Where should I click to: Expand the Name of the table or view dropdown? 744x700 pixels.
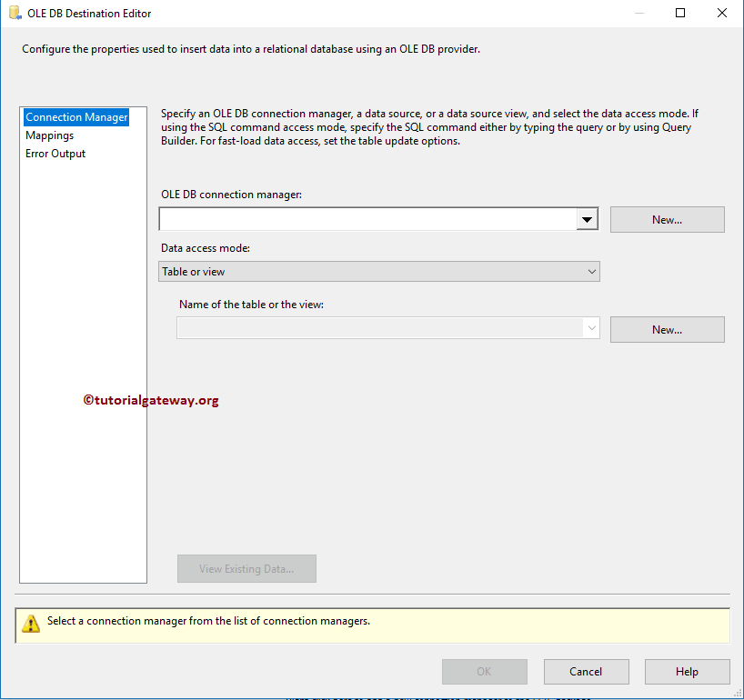point(591,329)
